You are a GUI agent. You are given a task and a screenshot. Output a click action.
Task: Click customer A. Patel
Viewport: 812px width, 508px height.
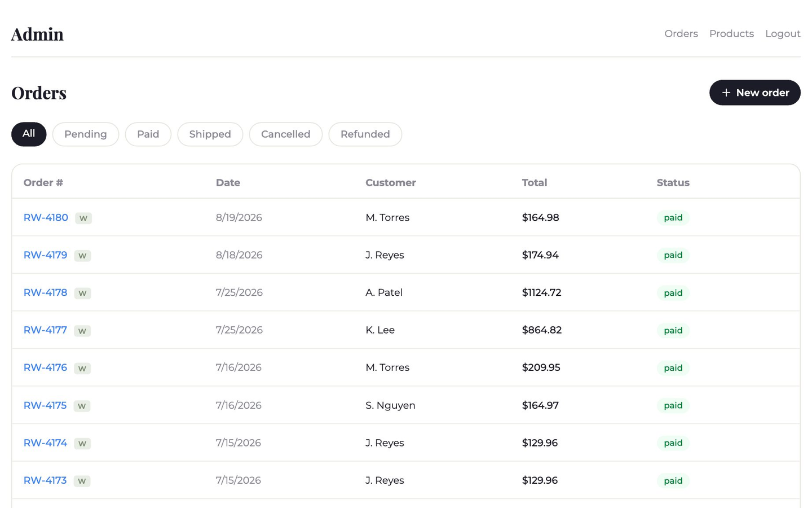click(384, 292)
